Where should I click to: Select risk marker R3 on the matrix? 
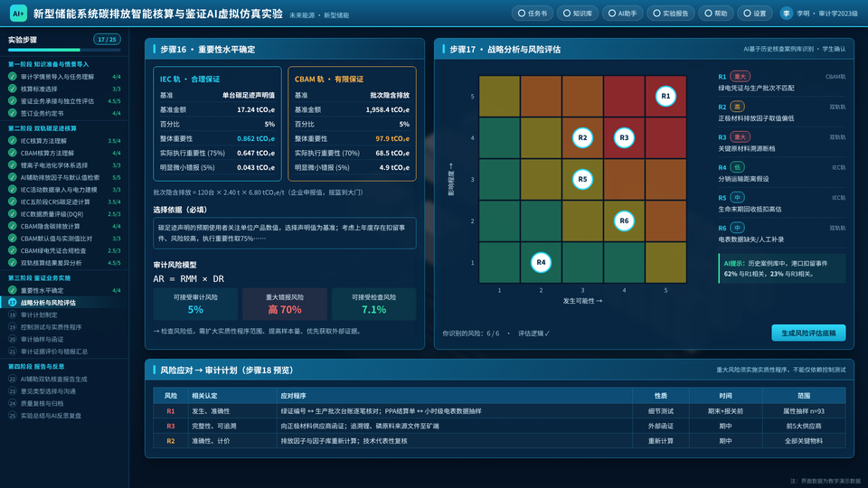pos(624,137)
